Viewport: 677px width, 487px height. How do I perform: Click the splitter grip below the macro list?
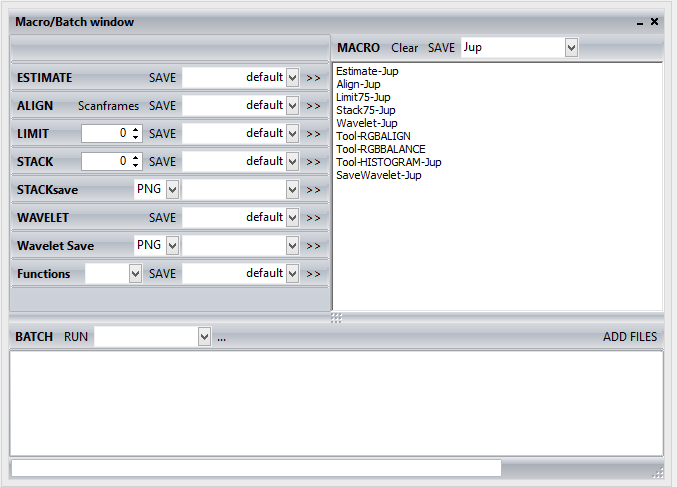(336, 318)
